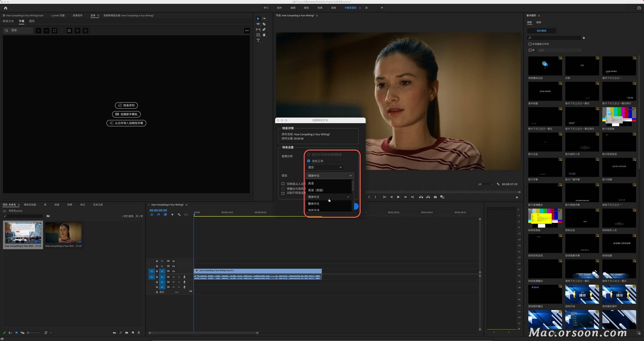Select the Hand tool
This screenshot has height=341, width=644.
click(264, 35)
